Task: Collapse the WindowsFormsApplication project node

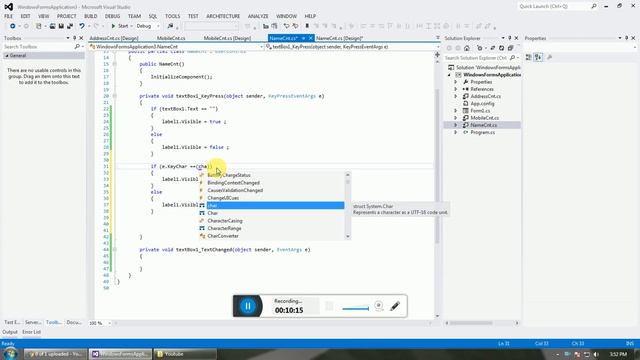Action: pyautogui.click(x=449, y=75)
